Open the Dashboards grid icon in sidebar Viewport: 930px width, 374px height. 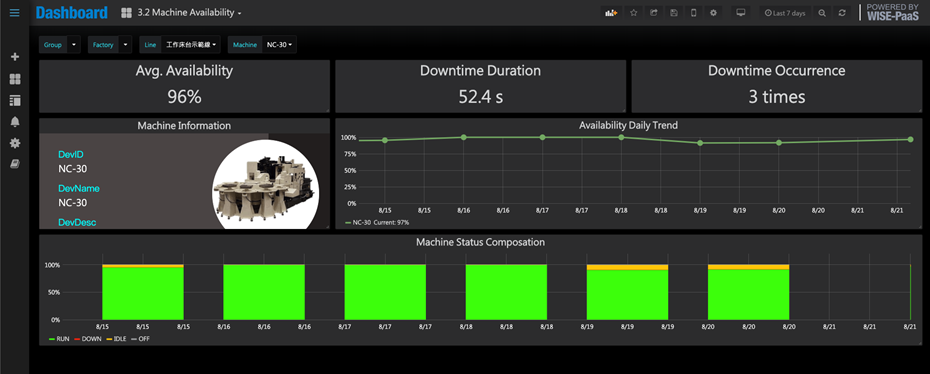(x=15, y=79)
